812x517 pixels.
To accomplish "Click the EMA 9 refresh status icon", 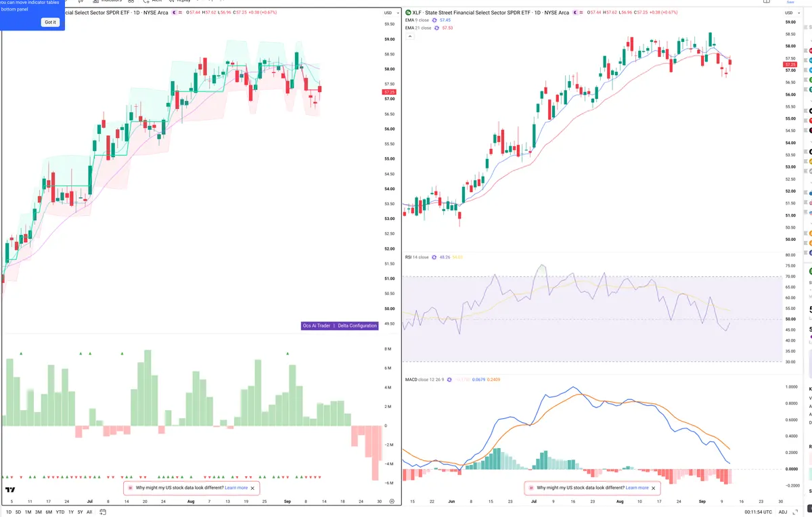I will point(434,20).
